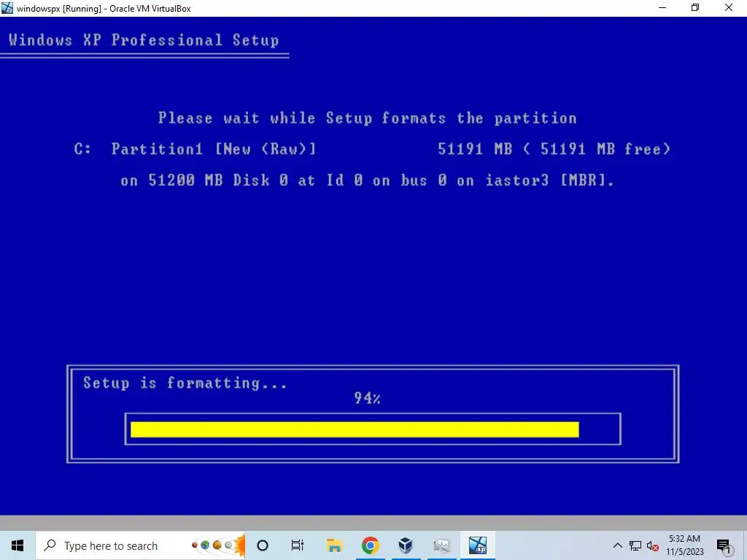
Task: Open network status tray icon
Action: 635,545
